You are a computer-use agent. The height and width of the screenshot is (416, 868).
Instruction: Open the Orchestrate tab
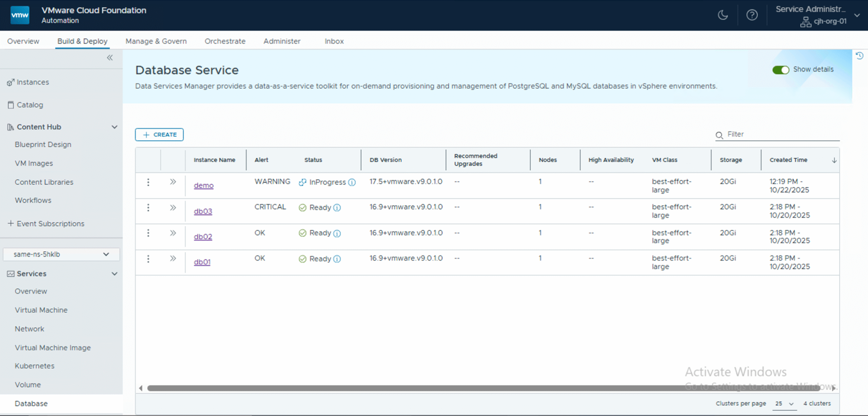coord(225,41)
